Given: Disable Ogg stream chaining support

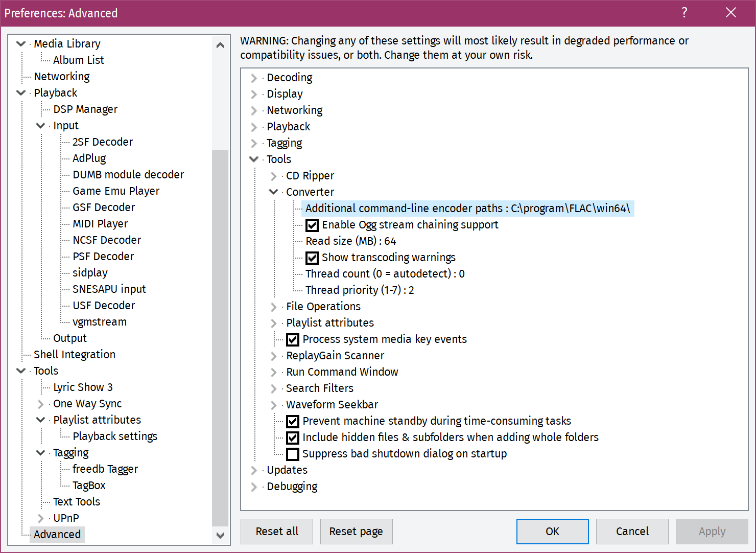Looking at the screenshot, I should [312, 225].
